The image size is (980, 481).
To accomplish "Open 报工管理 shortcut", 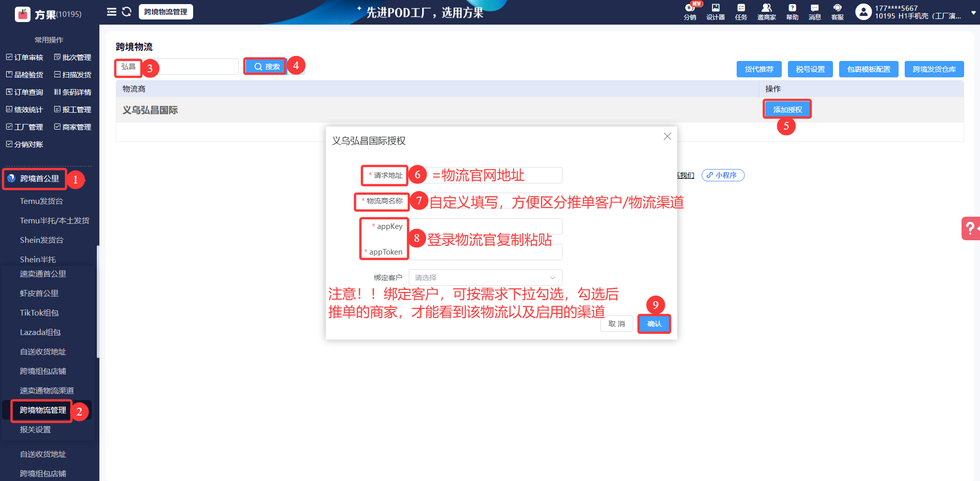I will (73, 110).
